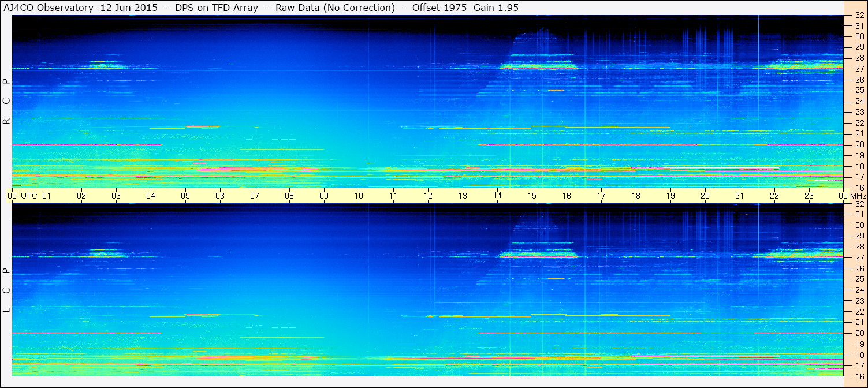Click the MHz unit label beside time axis
Screen dimensions: 868x388
tap(858, 196)
